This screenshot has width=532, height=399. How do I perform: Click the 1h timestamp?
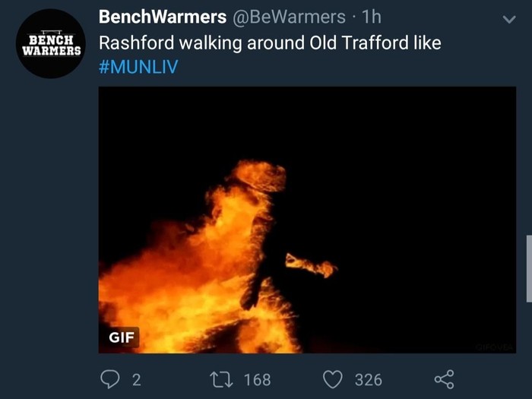coord(372,17)
